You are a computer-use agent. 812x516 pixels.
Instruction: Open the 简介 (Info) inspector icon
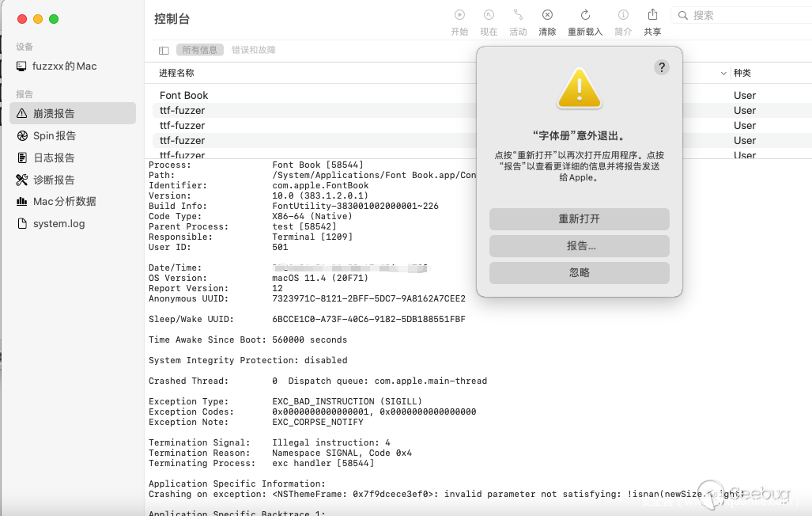pyautogui.click(x=623, y=15)
